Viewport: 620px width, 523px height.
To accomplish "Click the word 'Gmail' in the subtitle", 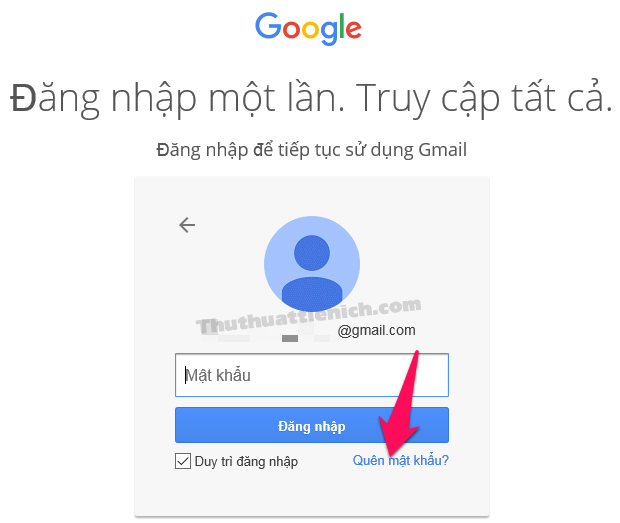I will [x=442, y=150].
